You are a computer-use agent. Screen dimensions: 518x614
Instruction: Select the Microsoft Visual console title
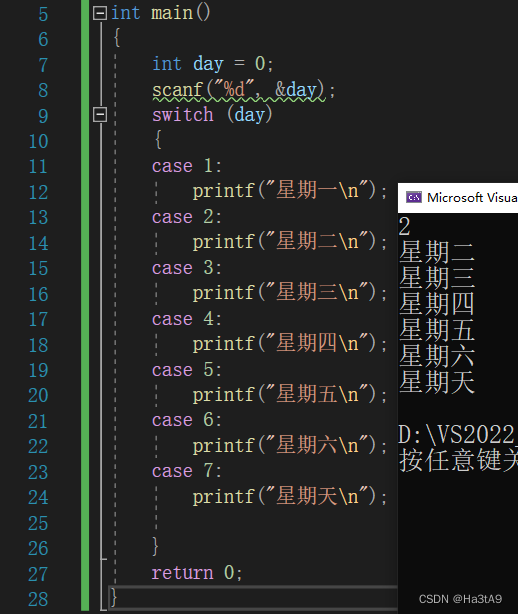tap(472, 198)
